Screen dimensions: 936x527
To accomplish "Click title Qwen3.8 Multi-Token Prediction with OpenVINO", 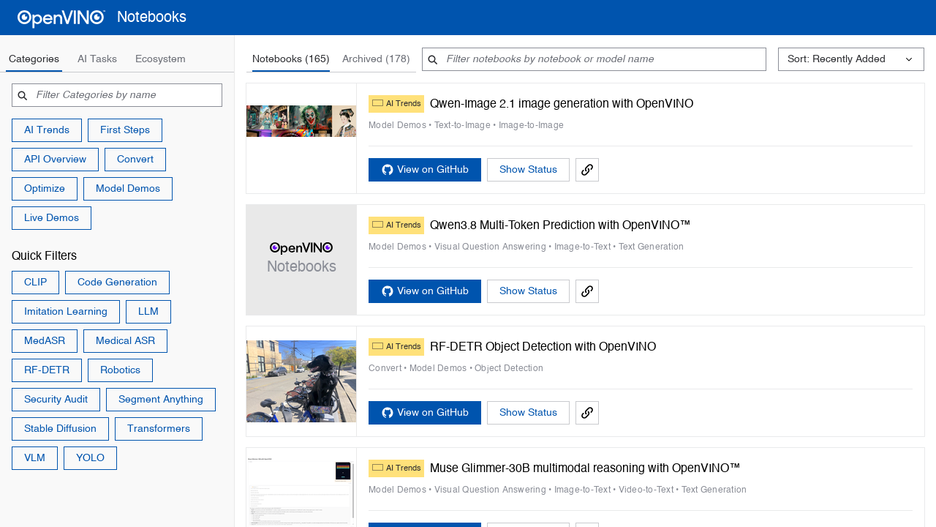I will [560, 225].
